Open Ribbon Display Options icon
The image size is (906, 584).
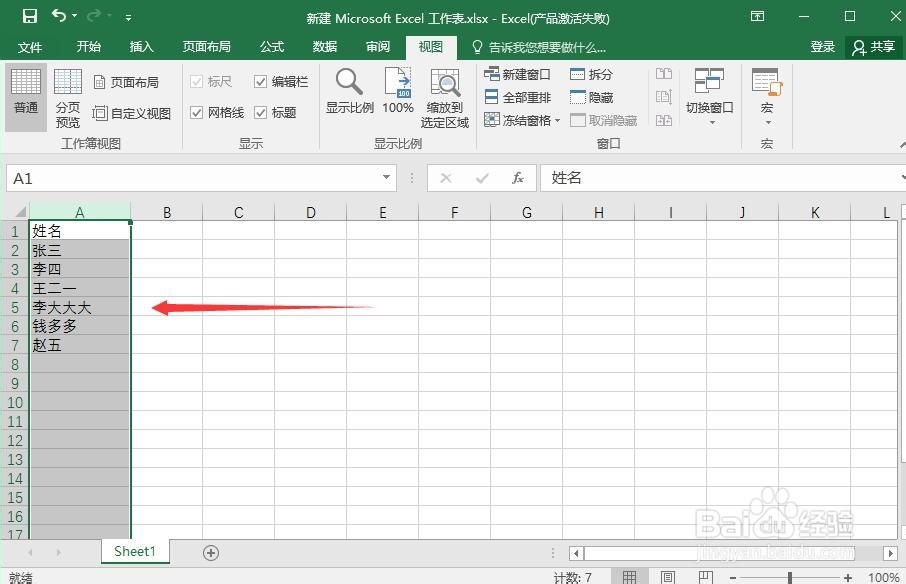click(x=757, y=16)
